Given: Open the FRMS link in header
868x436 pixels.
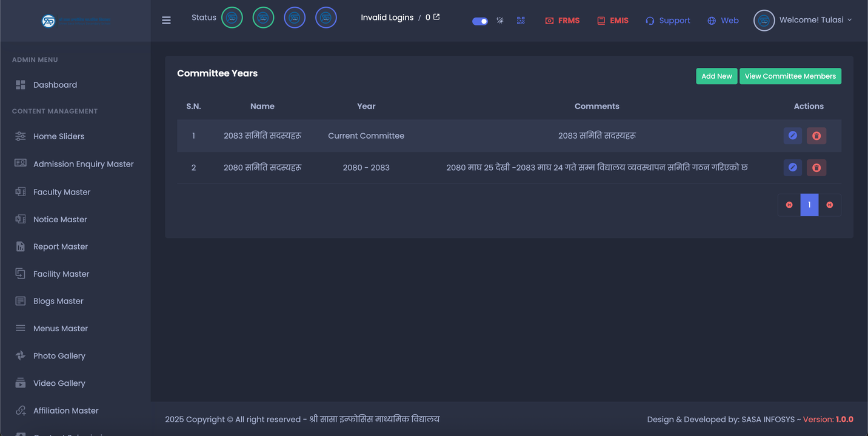Looking at the screenshot, I should point(563,21).
